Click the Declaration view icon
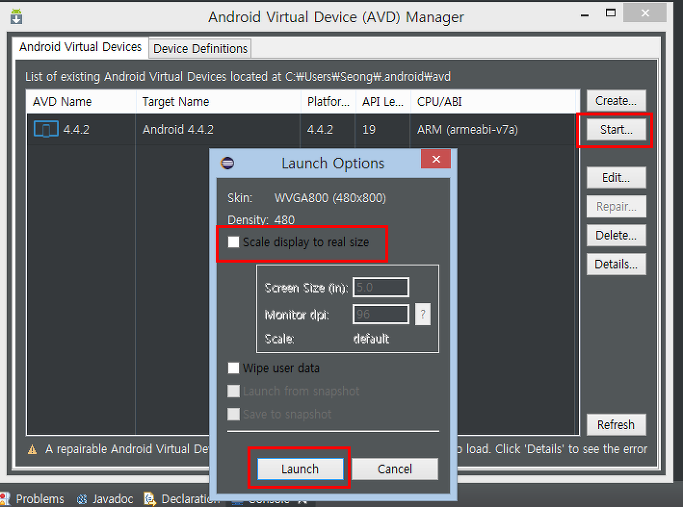 (149, 499)
